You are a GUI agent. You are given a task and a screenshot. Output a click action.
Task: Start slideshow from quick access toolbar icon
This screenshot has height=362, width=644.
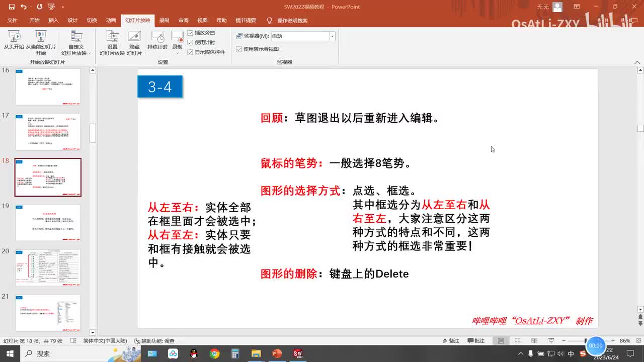(51, 7)
